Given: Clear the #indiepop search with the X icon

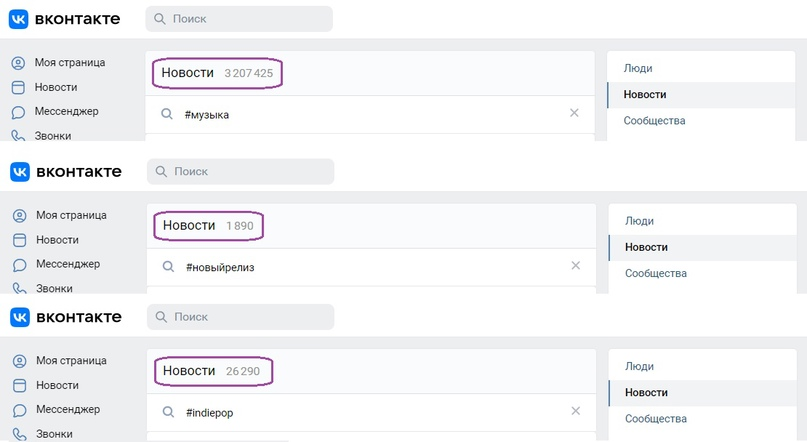Looking at the screenshot, I should (576, 411).
